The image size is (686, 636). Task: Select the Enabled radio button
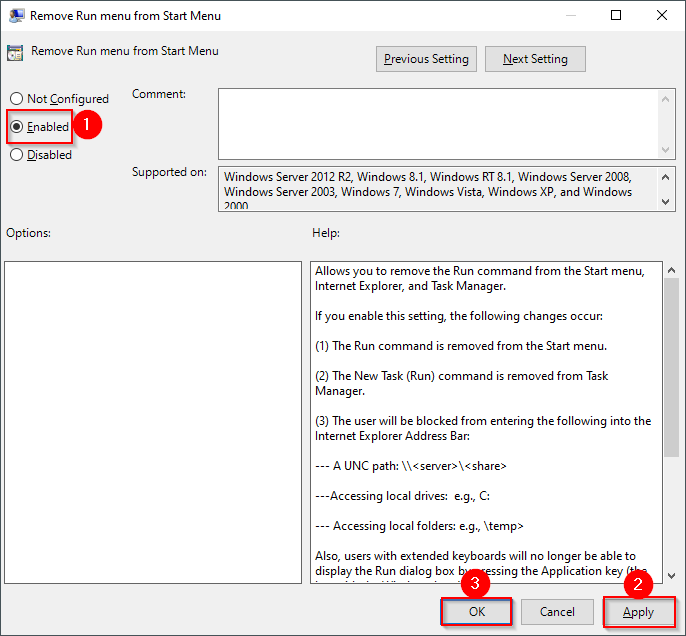pyautogui.click(x=16, y=127)
